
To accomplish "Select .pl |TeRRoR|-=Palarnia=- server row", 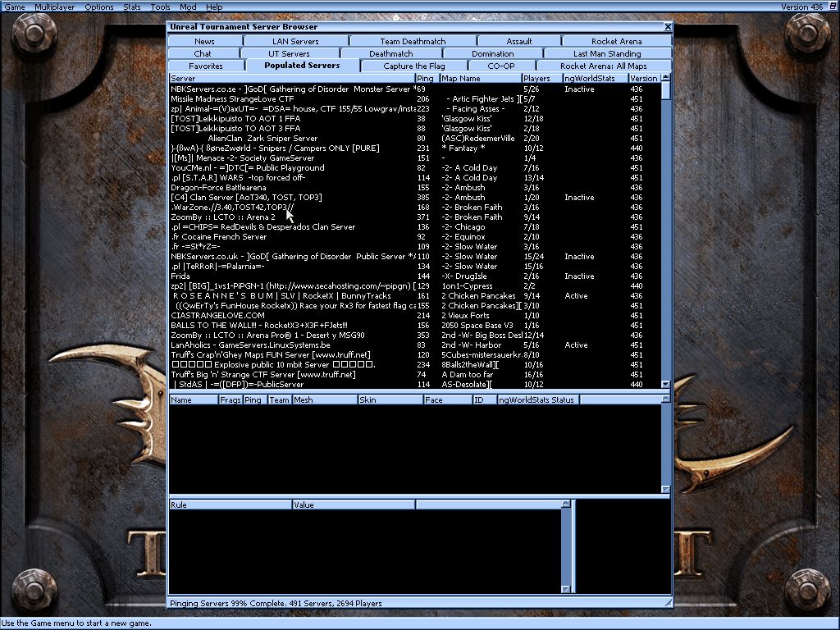I will point(415,267).
